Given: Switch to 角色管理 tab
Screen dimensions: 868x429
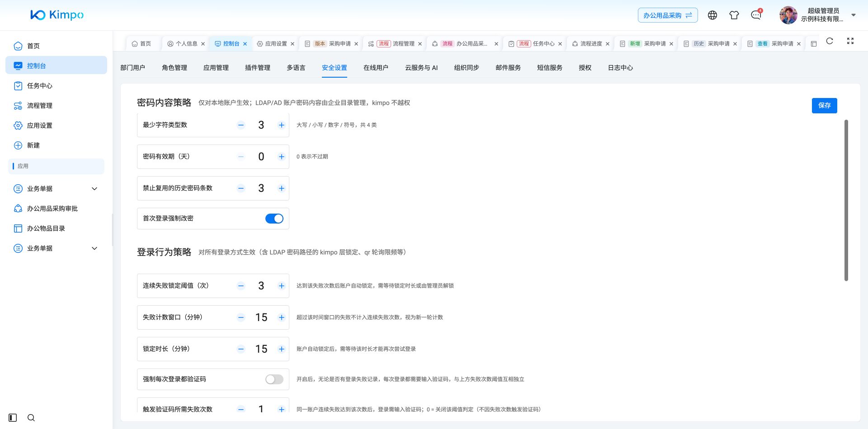Looking at the screenshot, I should [x=175, y=68].
